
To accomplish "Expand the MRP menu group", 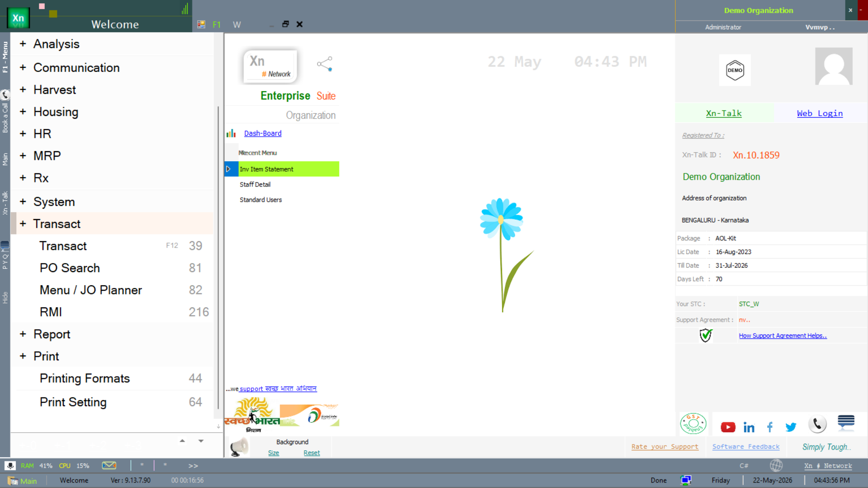I will pyautogui.click(x=23, y=156).
